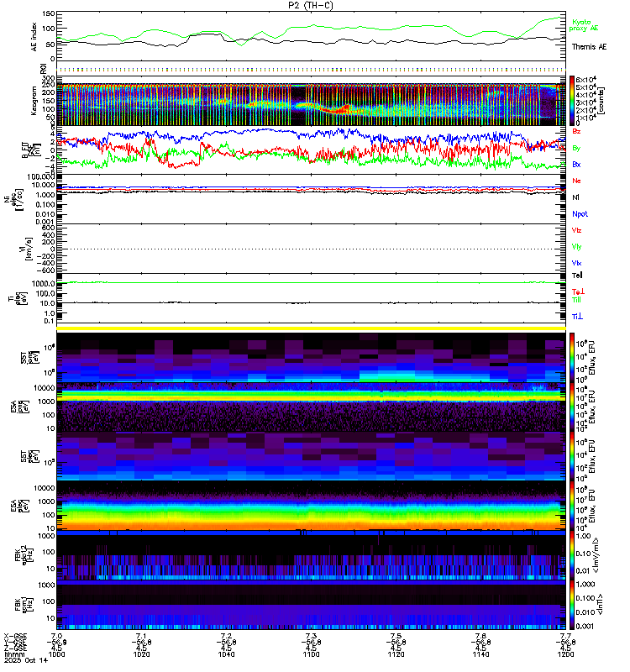Click the blue Vix velocity legend label
Viewport: 630px width, 672px height.
(576, 263)
